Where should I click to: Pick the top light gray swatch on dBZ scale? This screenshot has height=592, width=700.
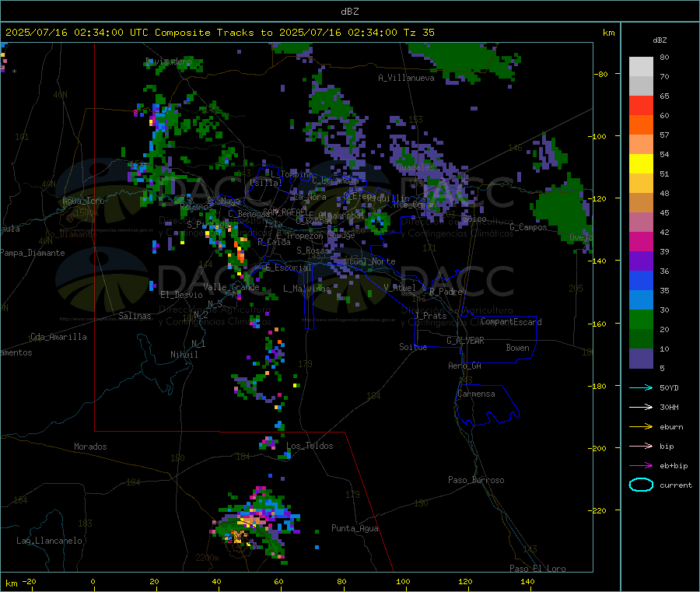[x=641, y=67]
